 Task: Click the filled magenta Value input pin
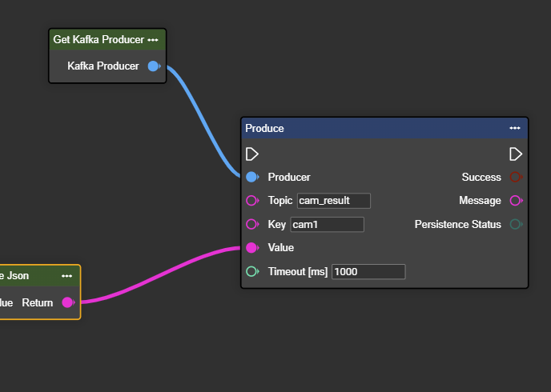251,248
